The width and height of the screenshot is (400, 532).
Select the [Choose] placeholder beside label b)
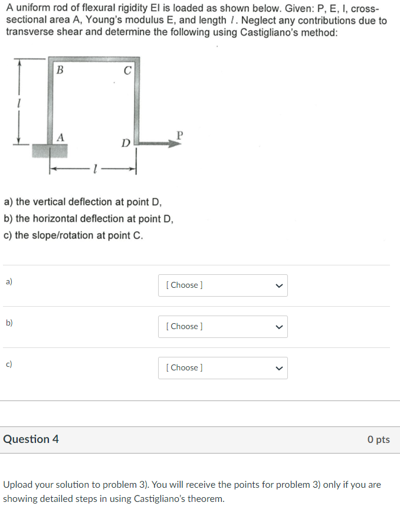(184, 326)
